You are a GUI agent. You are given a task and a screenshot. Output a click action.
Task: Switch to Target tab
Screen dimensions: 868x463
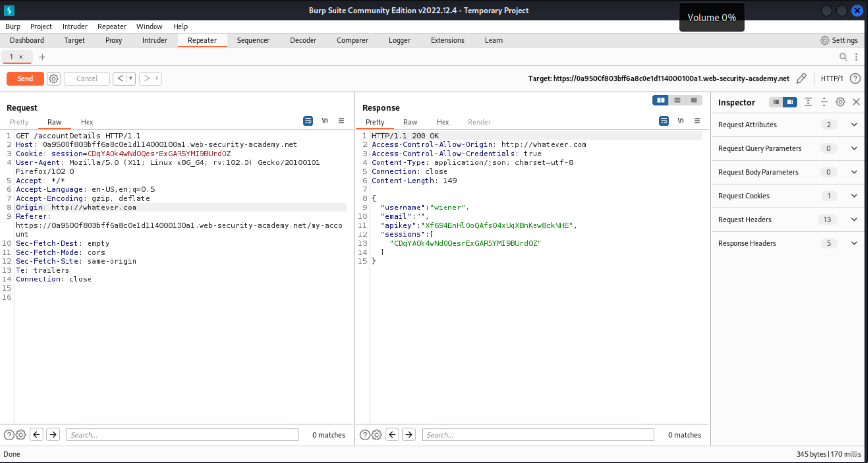point(74,40)
